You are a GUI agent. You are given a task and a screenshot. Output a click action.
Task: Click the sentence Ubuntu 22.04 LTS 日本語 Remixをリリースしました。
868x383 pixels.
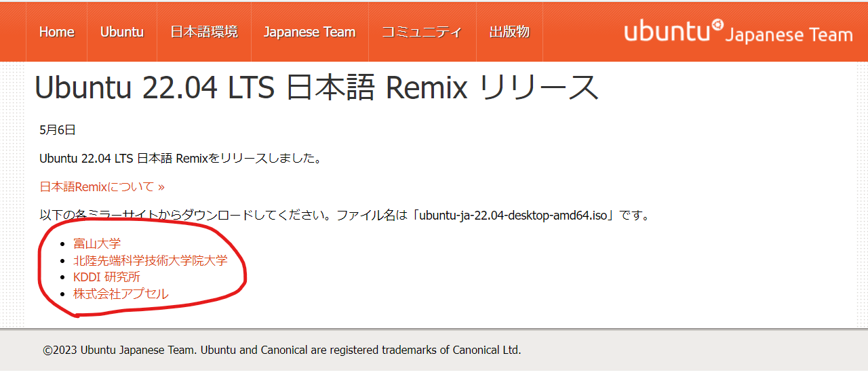tap(180, 158)
